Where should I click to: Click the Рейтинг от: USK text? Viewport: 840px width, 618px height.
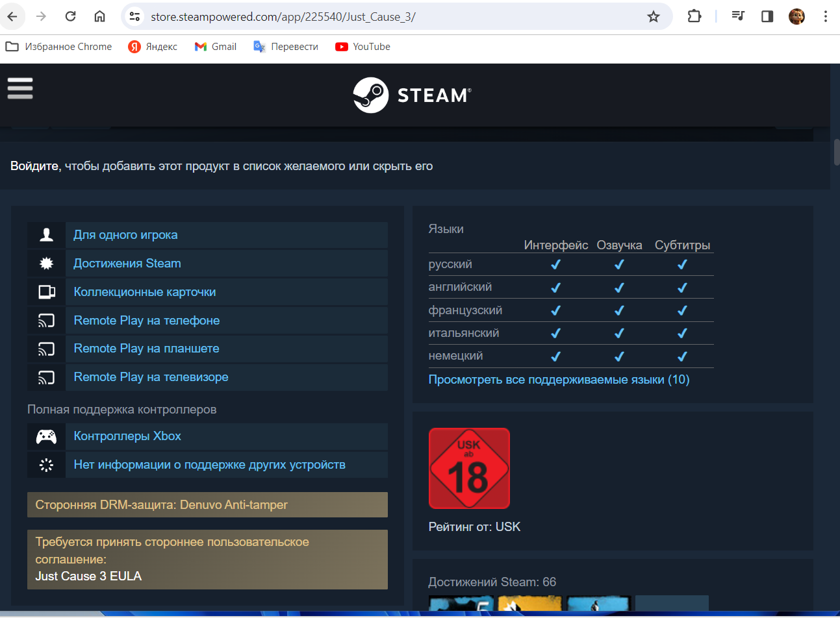(x=474, y=527)
